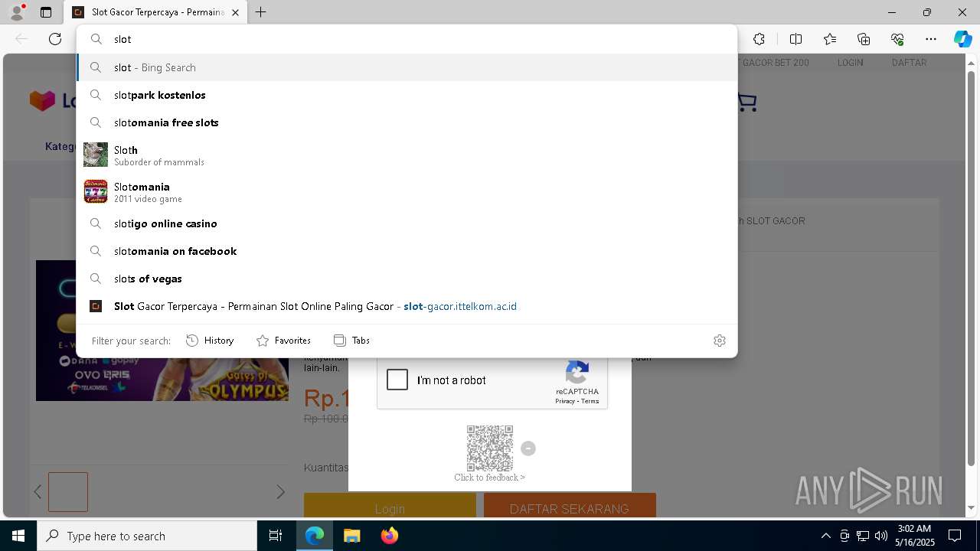Select 'slotomania on facebook' suggestion
The height and width of the screenshot is (551, 980).
coord(407,251)
